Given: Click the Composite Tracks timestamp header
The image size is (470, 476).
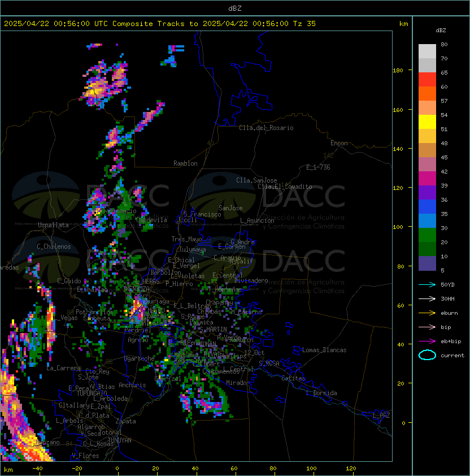Looking at the screenshot, I should click(x=160, y=24).
